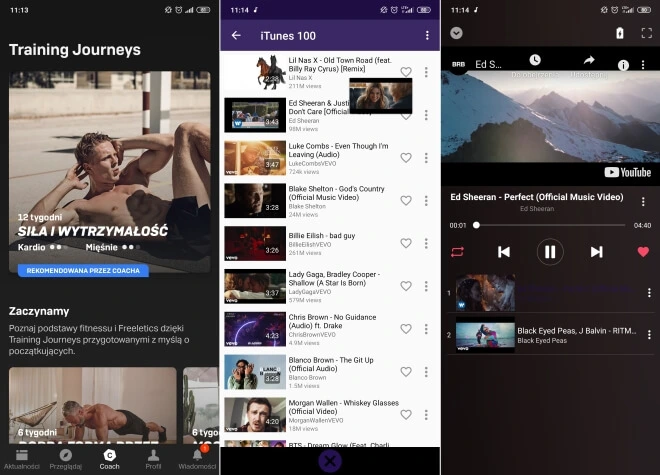Unlike the current song with the red heart
The height and width of the screenshot is (475, 660).
(x=643, y=252)
